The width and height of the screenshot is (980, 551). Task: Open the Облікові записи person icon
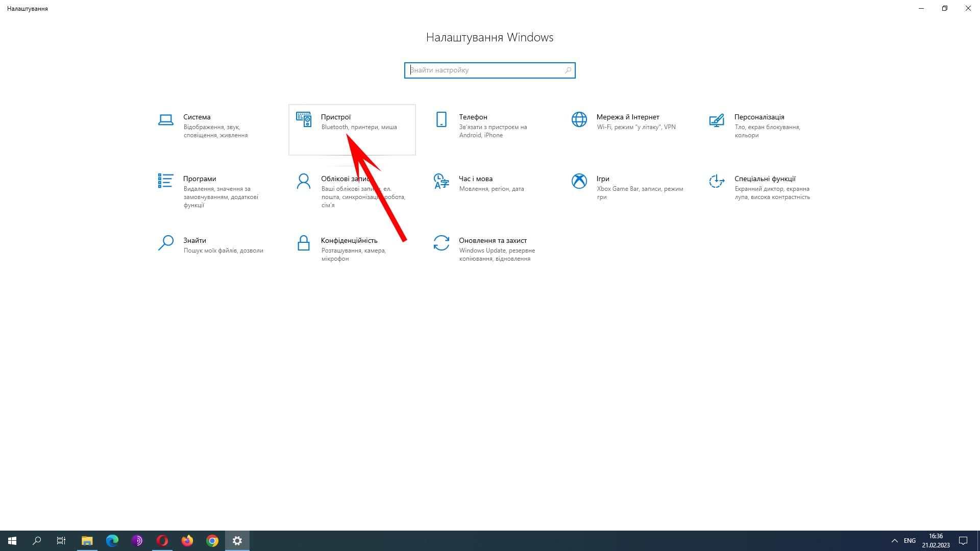point(304,181)
